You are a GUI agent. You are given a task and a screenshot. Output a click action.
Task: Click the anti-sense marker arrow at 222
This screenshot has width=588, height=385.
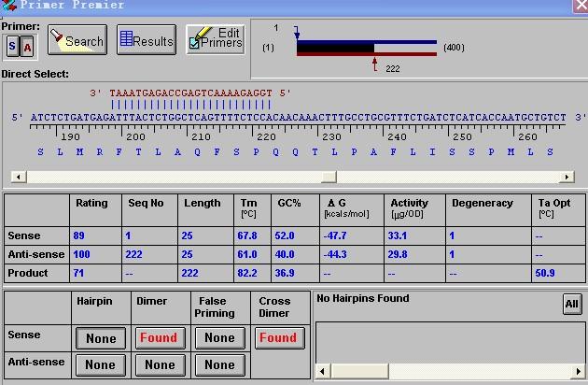[374, 64]
